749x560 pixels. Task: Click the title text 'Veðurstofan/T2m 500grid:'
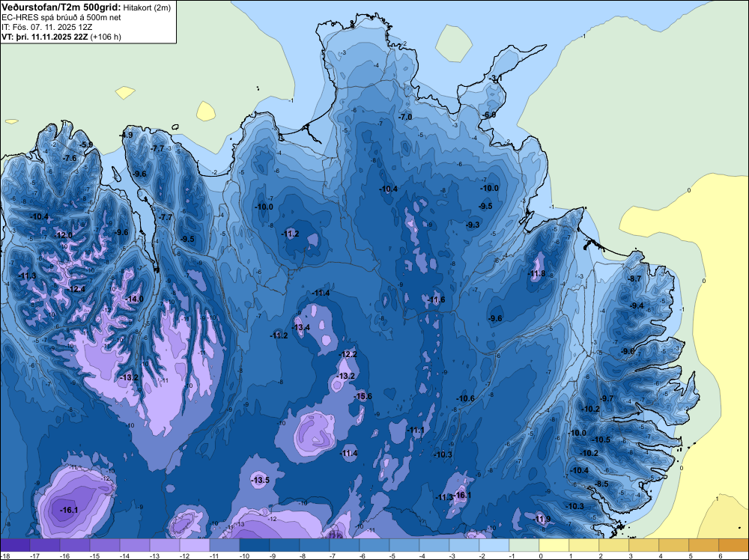click(x=61, y=7)
